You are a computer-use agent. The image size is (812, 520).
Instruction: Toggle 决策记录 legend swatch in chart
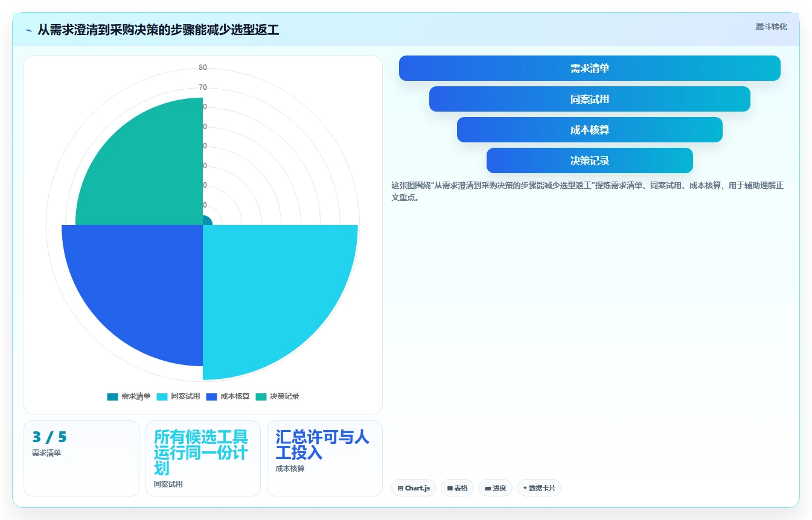(x=261, y=396)
